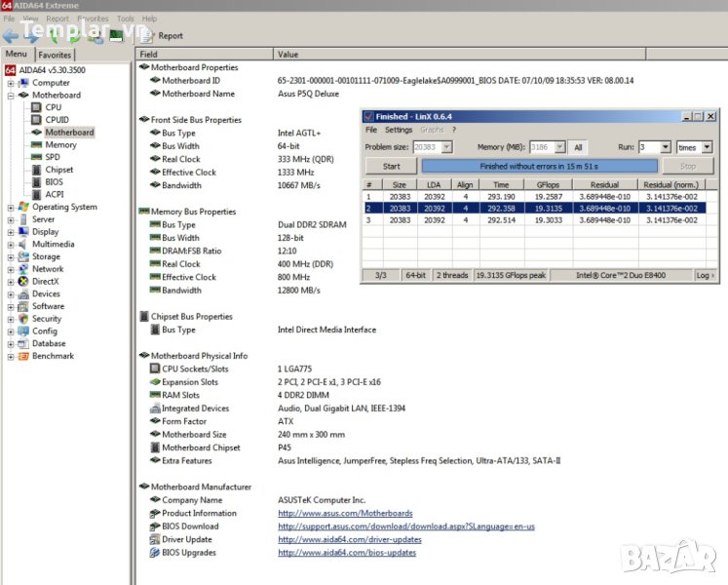
Task: Select the CPU node in the tree
Action: pos(53,107)
